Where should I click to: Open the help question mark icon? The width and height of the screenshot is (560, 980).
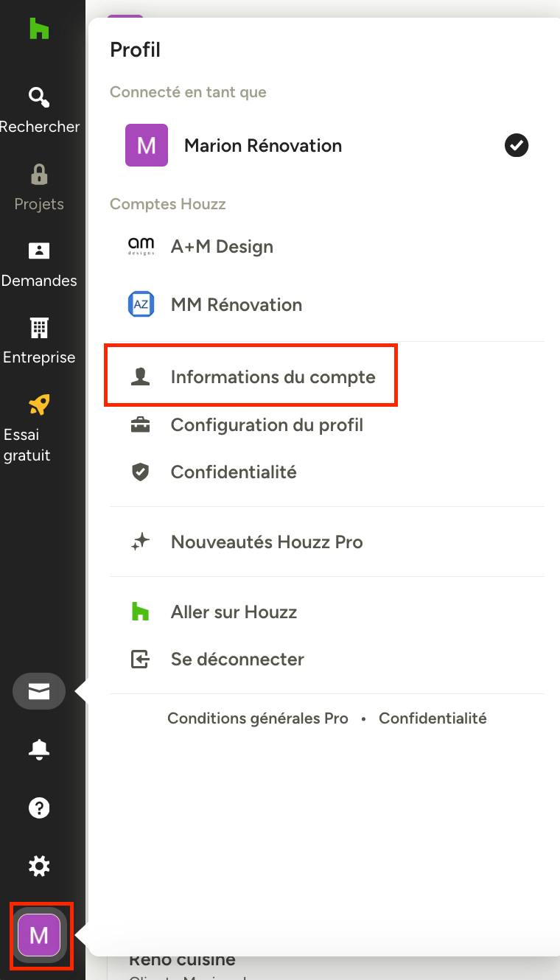(39, 808)
